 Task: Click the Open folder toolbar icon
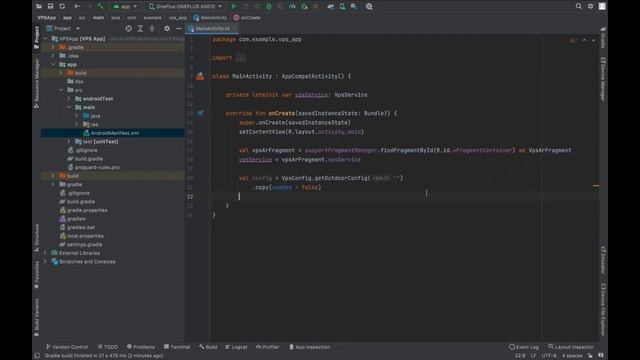click(39, 6)
